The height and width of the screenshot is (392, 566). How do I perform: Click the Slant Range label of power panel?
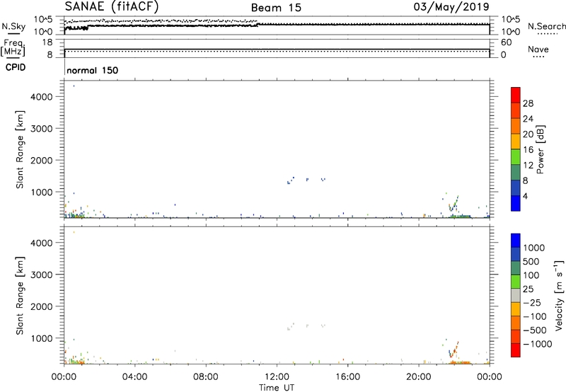20,149
